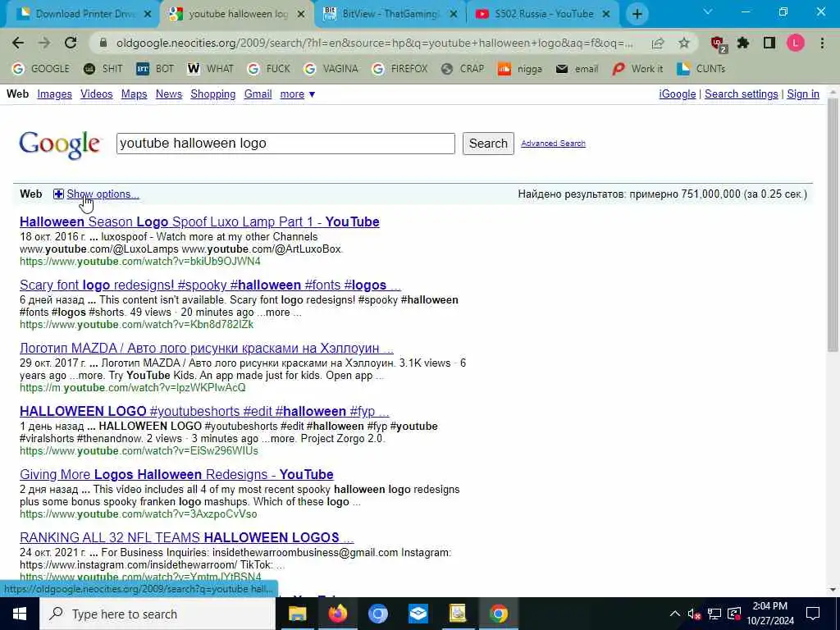The width and height of the screenshot is (840, 630).
Task: Click the Sign in link
Action: pos(802,94)
